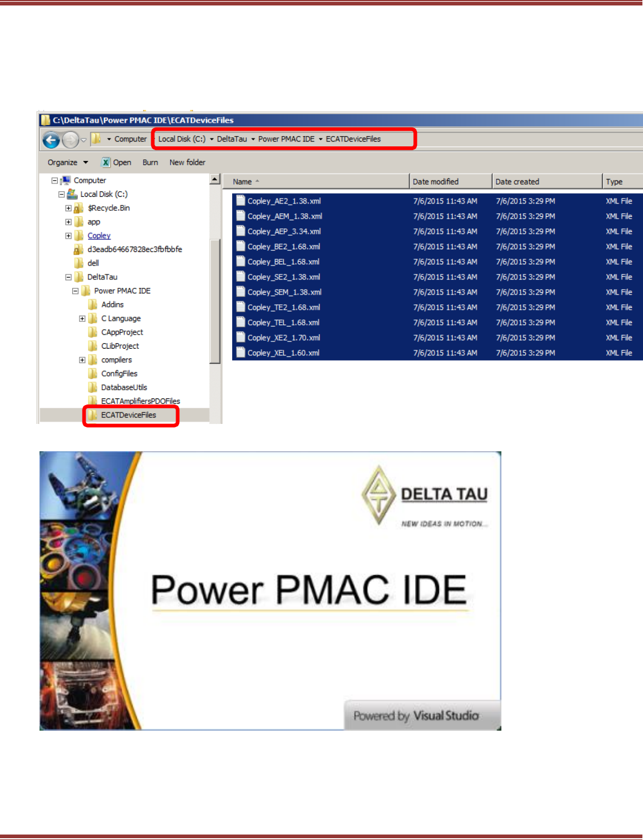The height and width of the screenshot is (840, 643).
Task: Select file name Copley_XEL_1.60.xml
Action: click(283, 353)
